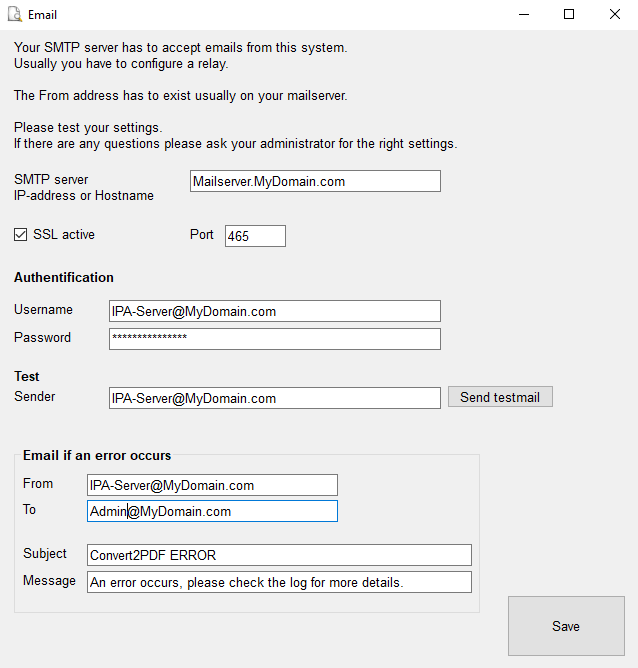638x668 pixels.
Task: Select the Password input field
Action: [274, 339]
